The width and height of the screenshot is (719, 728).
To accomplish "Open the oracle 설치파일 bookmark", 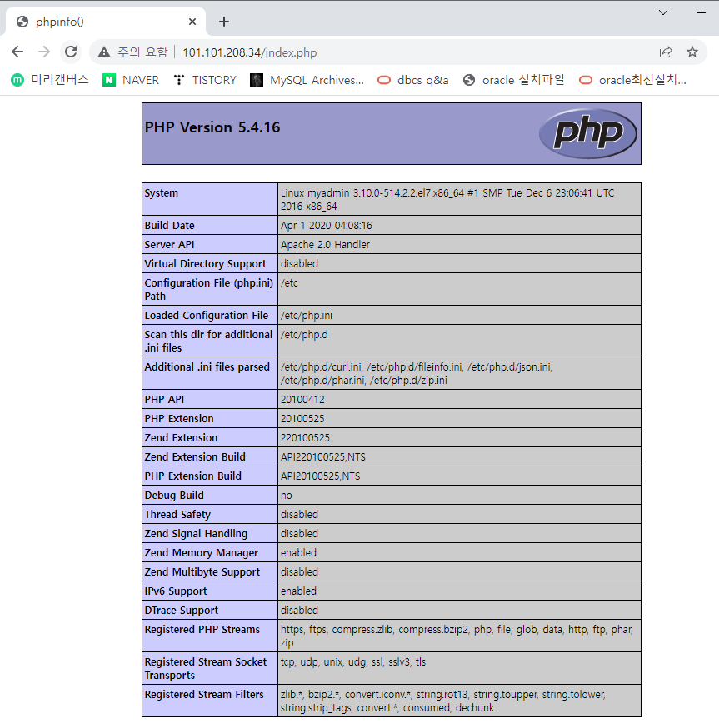I will [514, 80].
